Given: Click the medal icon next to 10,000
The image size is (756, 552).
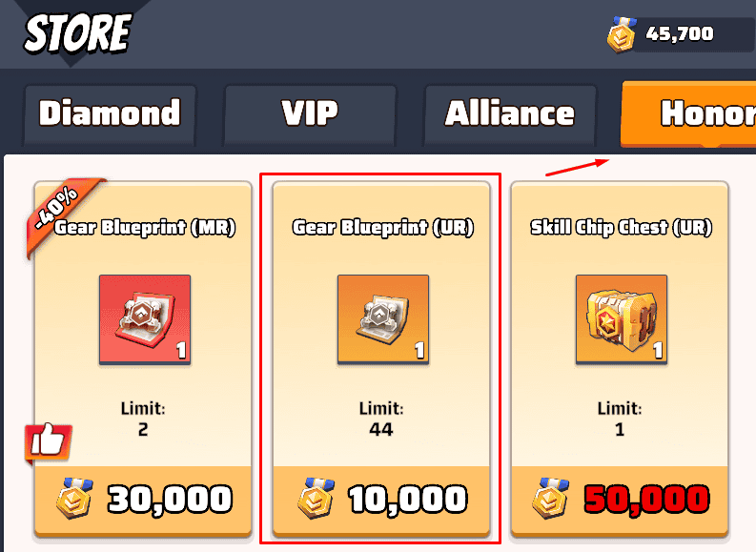Looking at the screenshot, I should point(316,499).
